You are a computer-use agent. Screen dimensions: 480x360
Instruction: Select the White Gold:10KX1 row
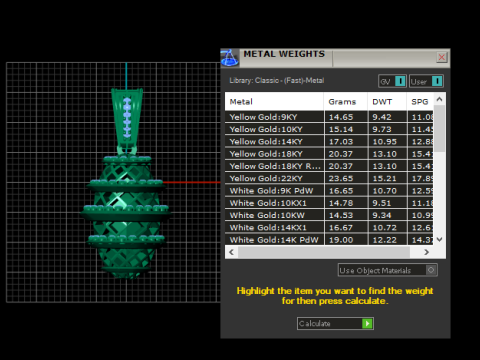click(x=329, y=203)
